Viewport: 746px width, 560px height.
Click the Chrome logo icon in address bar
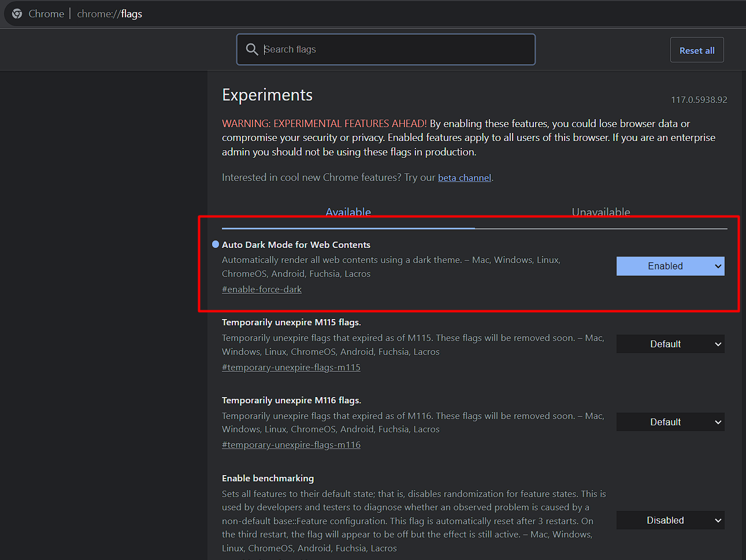(x=17, y=13)
